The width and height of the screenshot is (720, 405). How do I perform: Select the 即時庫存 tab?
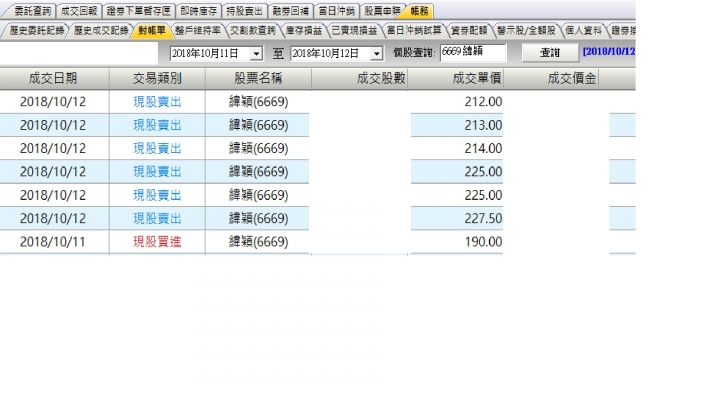point(199,11)
